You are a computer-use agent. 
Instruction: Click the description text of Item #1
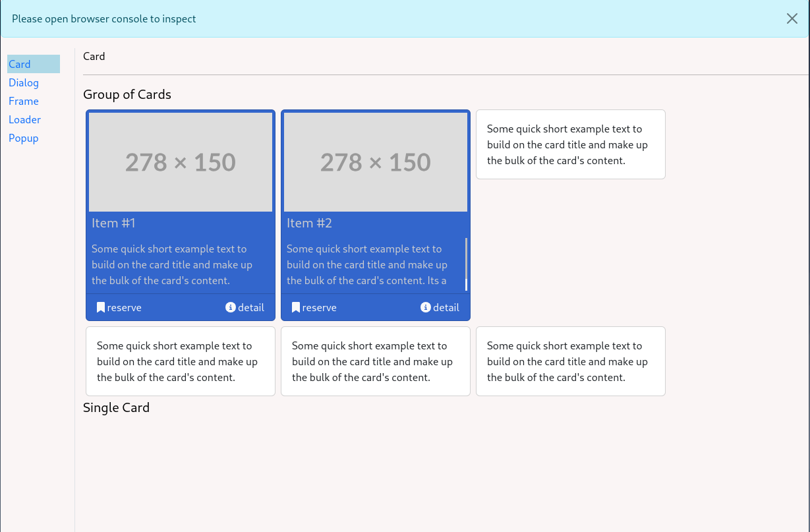(172, 264)
